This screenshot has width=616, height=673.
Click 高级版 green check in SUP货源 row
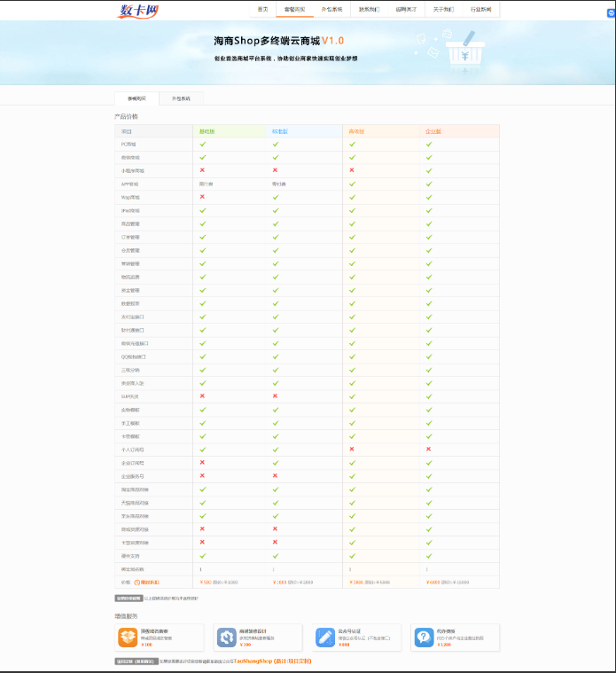(x=352, y=396)
